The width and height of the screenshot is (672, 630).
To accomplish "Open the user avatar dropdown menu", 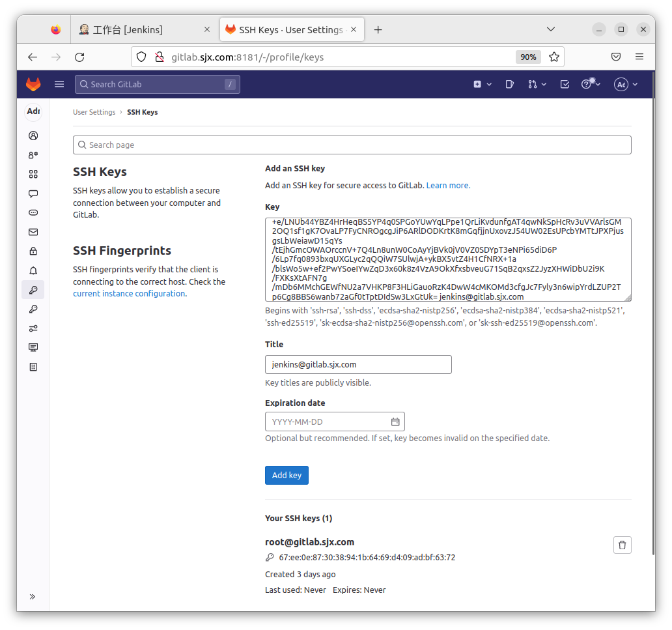I will (626, 84).
